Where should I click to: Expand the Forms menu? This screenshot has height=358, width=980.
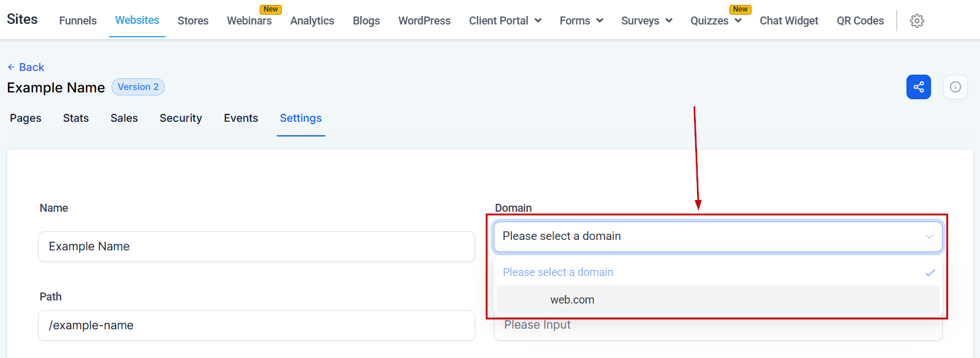tap(581, 21)
